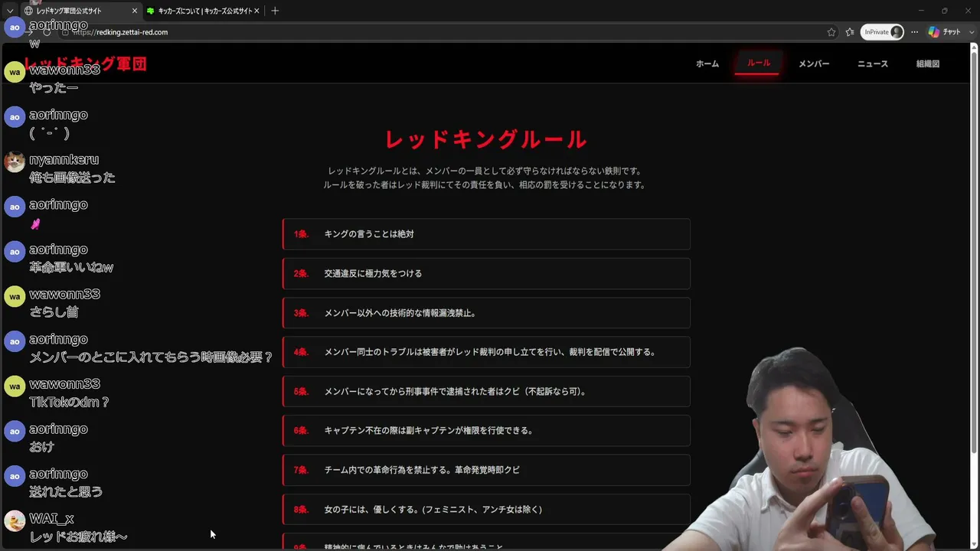Select rule 1条 キングの言うことは絶対
The height and width of the screenshot is (551, 980).
tap(486, 234)
